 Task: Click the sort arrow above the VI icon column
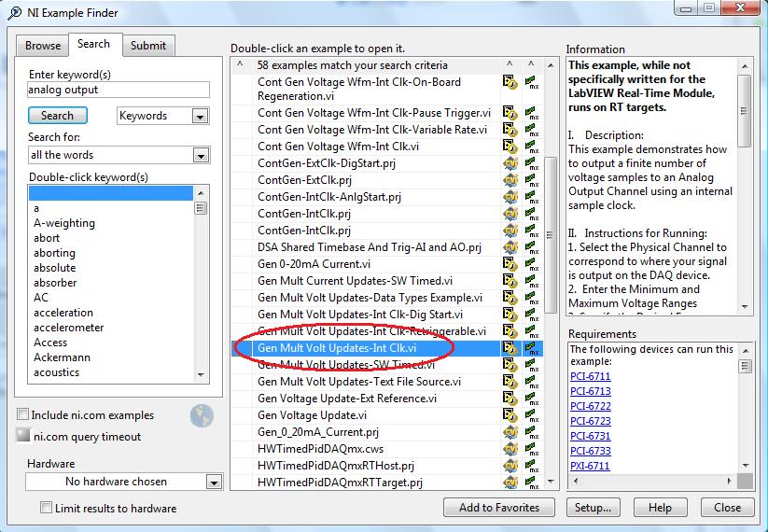[x=510, y=64]
